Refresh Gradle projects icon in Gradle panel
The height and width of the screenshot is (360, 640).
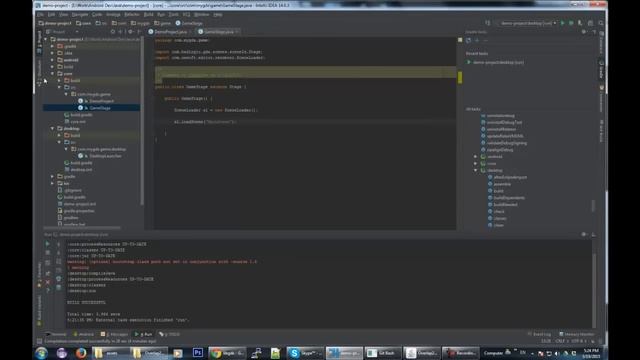click(468, 40)
